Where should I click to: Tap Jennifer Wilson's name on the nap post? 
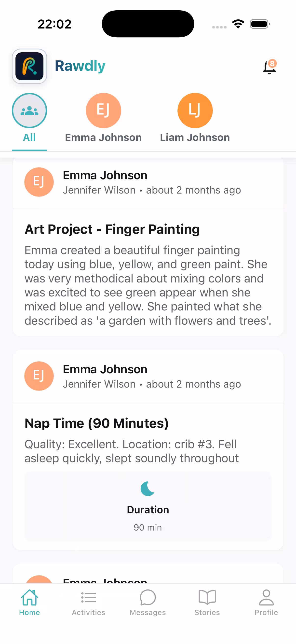pos(99,384)
